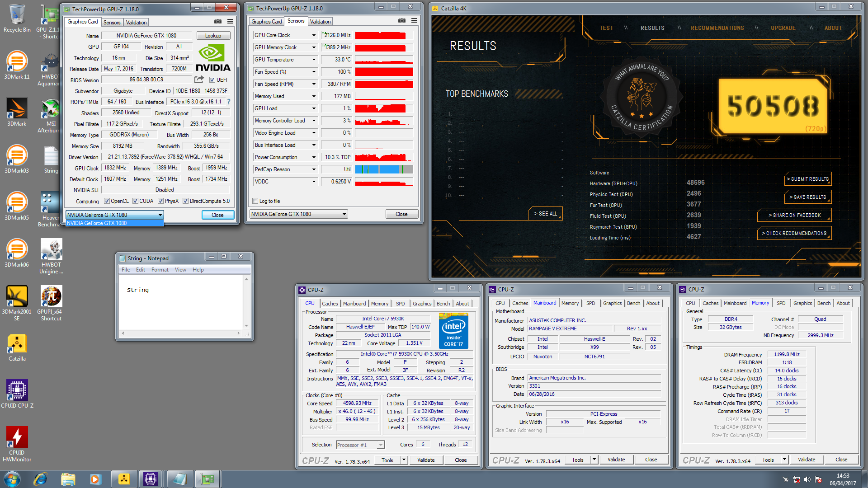This screenshot has width=868, height=488.
Task: Open Tools dropdown arrow in CPU-Z CPU window
Action: [404, 460]
